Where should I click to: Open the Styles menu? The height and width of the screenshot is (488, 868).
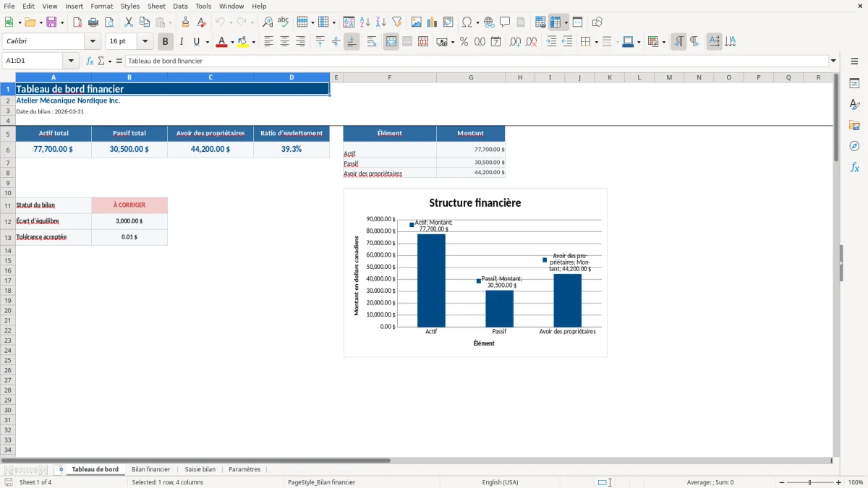click(130, 6)
